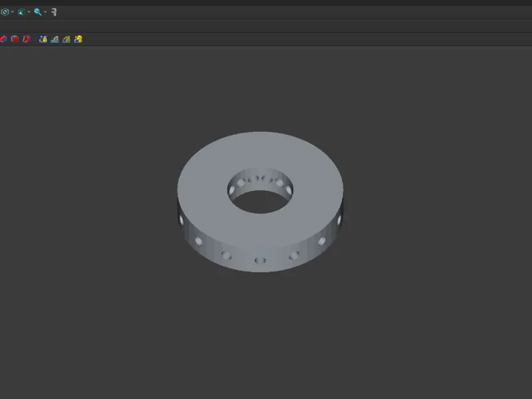Click the teal cube selection view icon
The width and height of the screenshot is (532, 399).
(21, 12)
